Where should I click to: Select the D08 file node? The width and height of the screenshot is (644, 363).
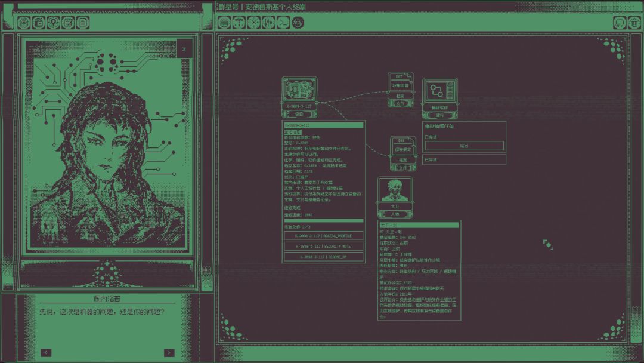tap(402, 154)
